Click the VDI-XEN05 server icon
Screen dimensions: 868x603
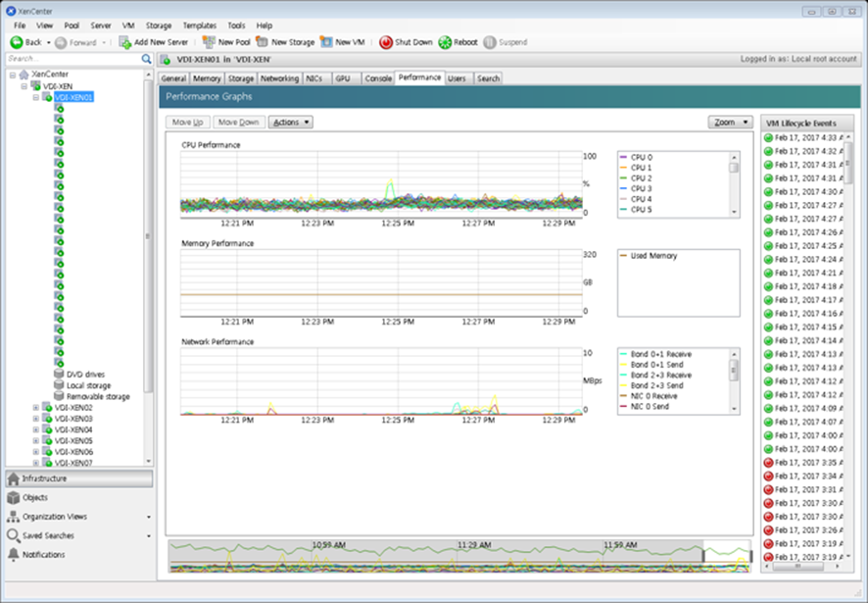point(48,441)
